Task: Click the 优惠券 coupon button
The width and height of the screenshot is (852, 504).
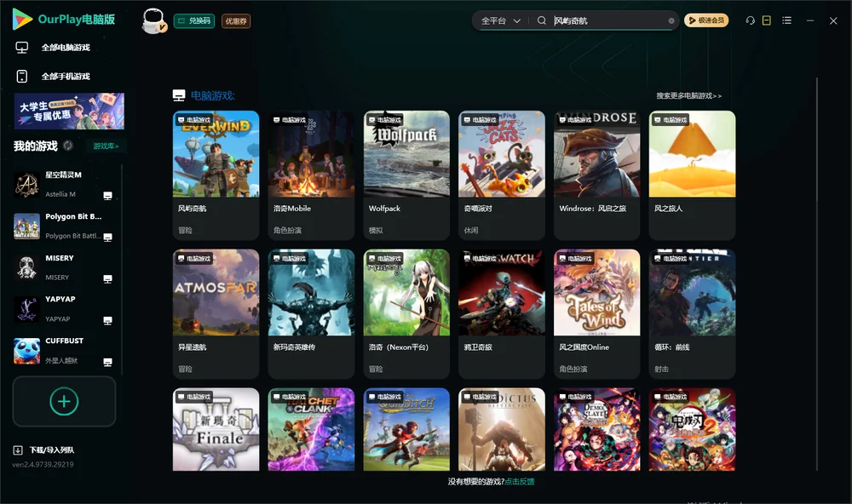Action: [236, 20]
